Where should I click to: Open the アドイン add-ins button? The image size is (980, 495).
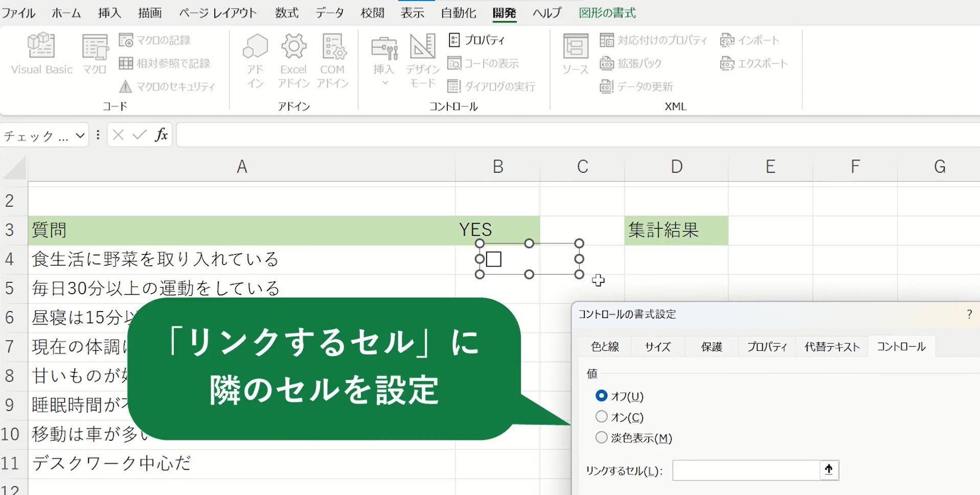255,61
